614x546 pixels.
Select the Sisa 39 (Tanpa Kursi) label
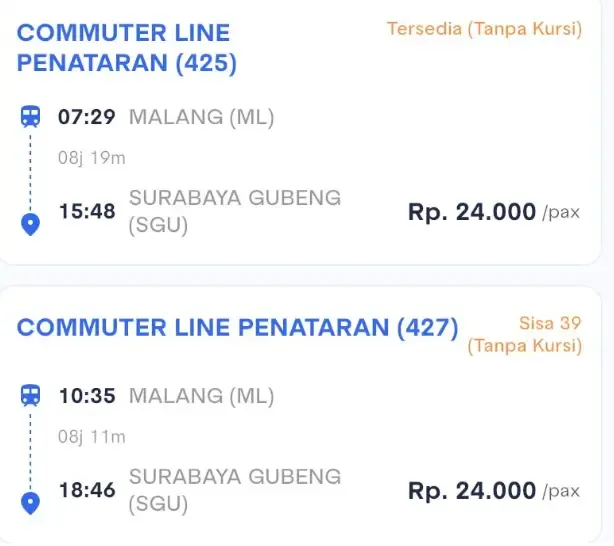tap(525, 334)
